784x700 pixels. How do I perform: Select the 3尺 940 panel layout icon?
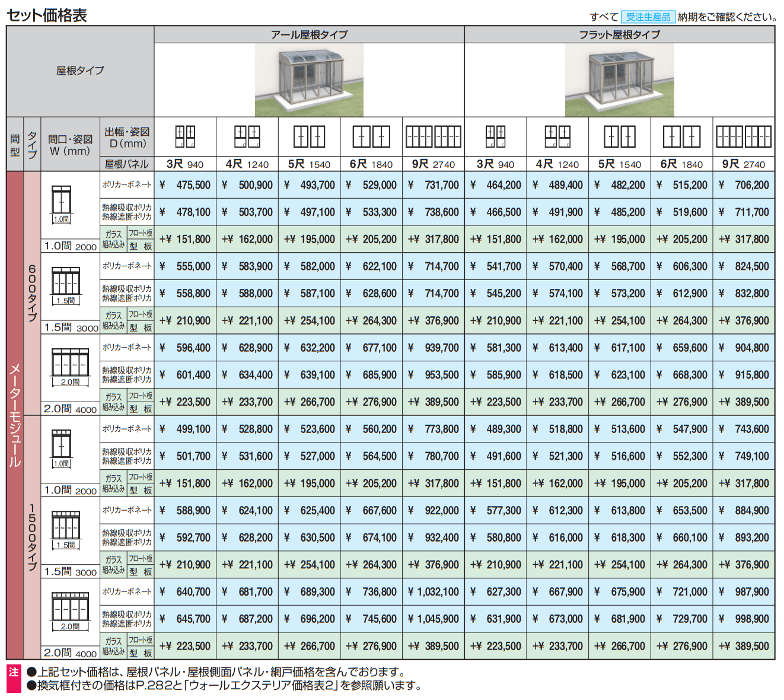click(x=185, y=138)
